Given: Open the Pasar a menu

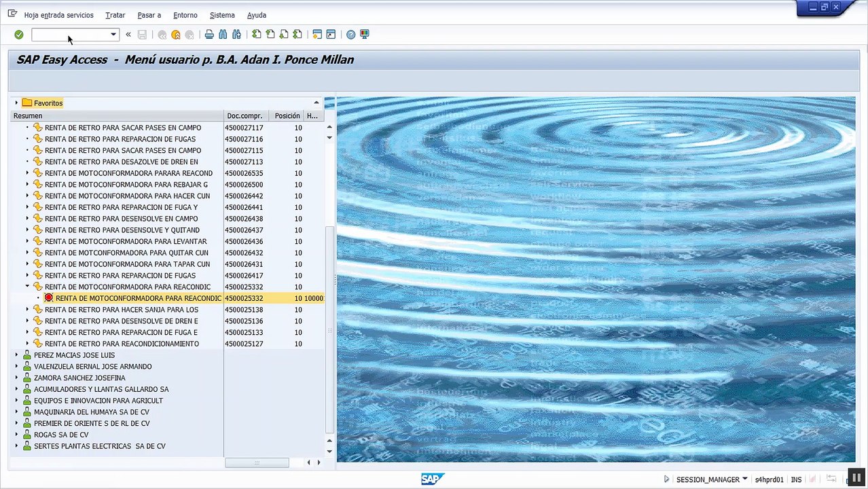Looking at the screenshot, I should point(149,15).
